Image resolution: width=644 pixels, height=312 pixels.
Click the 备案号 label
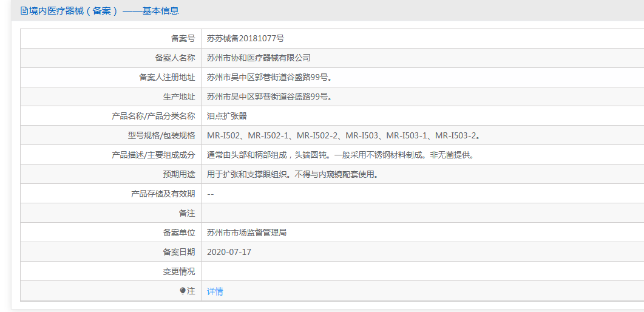tap(183, 39)
